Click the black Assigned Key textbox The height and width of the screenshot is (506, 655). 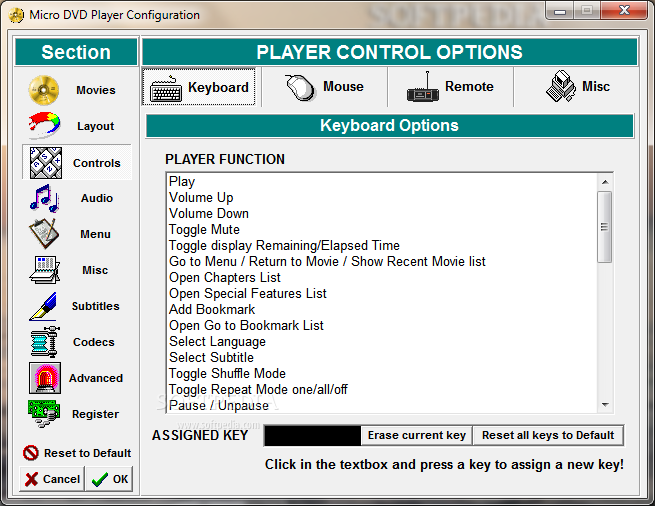pyautogui.click(x=312, y=435)
